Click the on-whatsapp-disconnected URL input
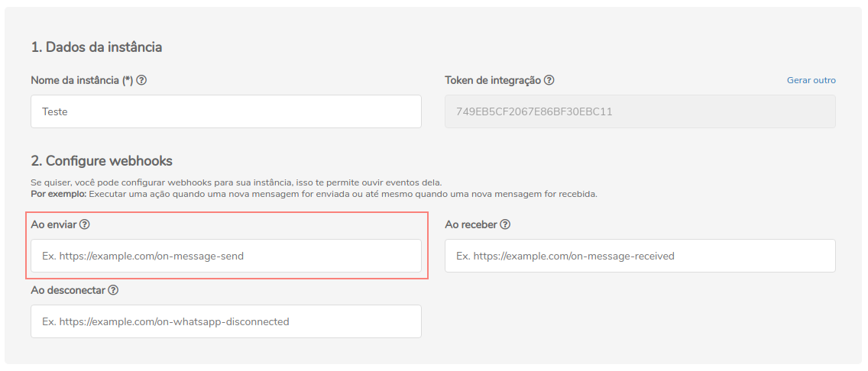The image size is (868, 371). (x=226, y=321)
